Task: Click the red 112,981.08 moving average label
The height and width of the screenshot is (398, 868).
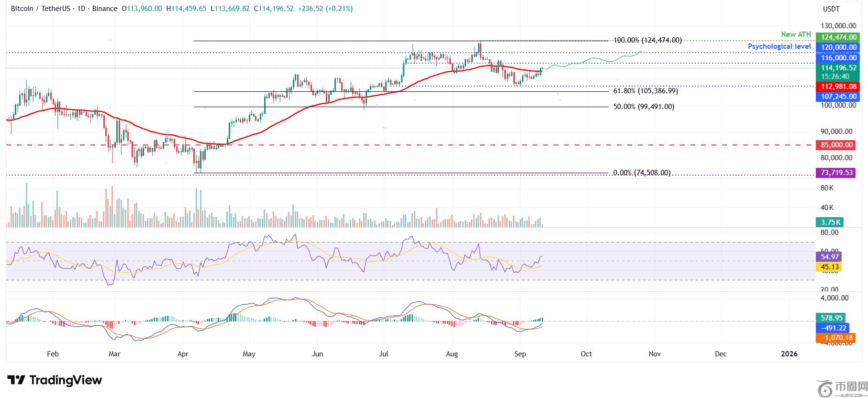Action: [x=837, y=87]
